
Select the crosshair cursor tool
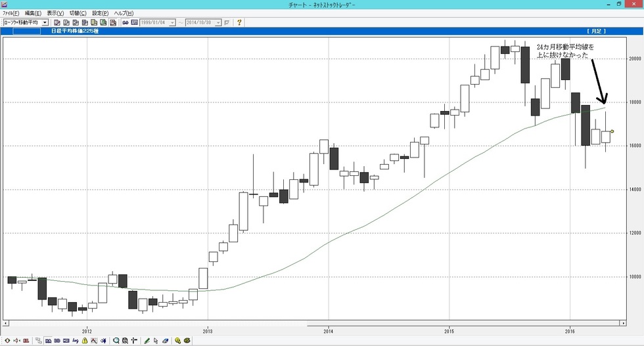pos(134,341)
